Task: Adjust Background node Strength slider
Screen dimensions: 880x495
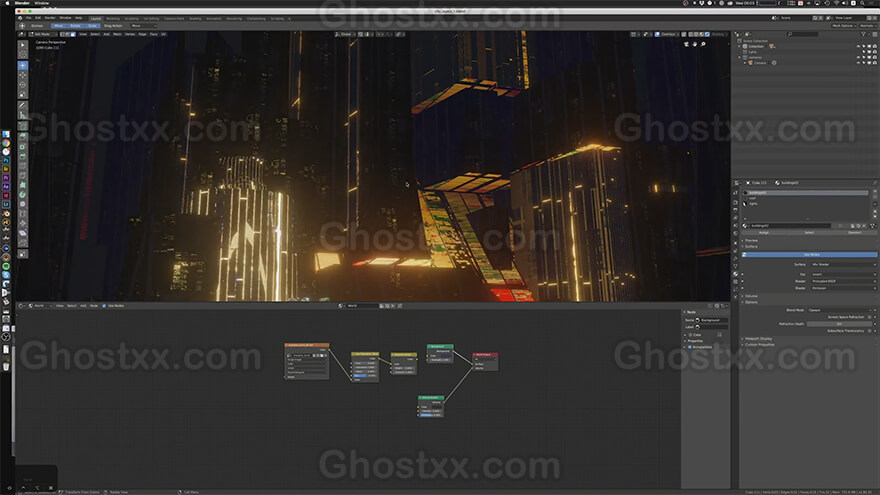Action: [x=440, y=360]
